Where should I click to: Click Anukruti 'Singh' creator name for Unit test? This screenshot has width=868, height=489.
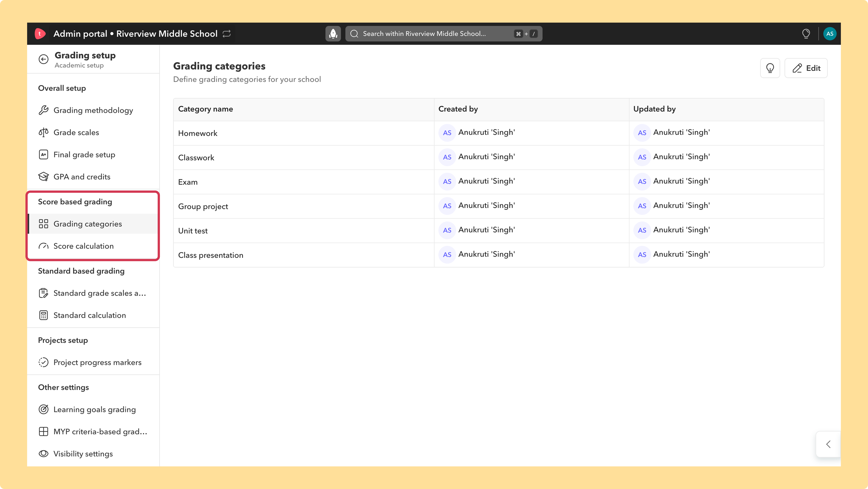pyautogui.click(x=487, y=230)
